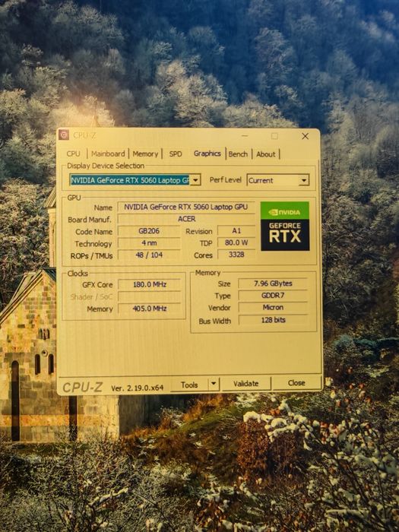Open the Tools dropdown arrow menu
The image size is (399, 532).
[x=214, y=384]
